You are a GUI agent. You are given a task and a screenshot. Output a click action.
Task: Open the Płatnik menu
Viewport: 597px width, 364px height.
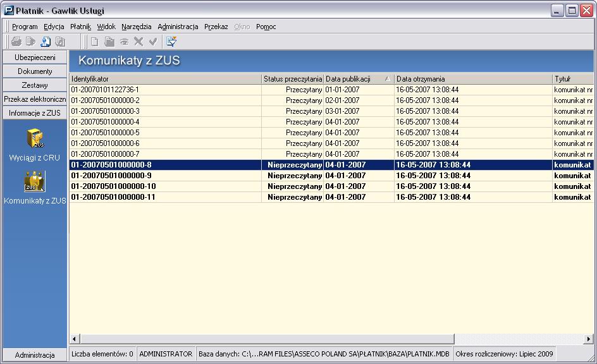[81, 27]
